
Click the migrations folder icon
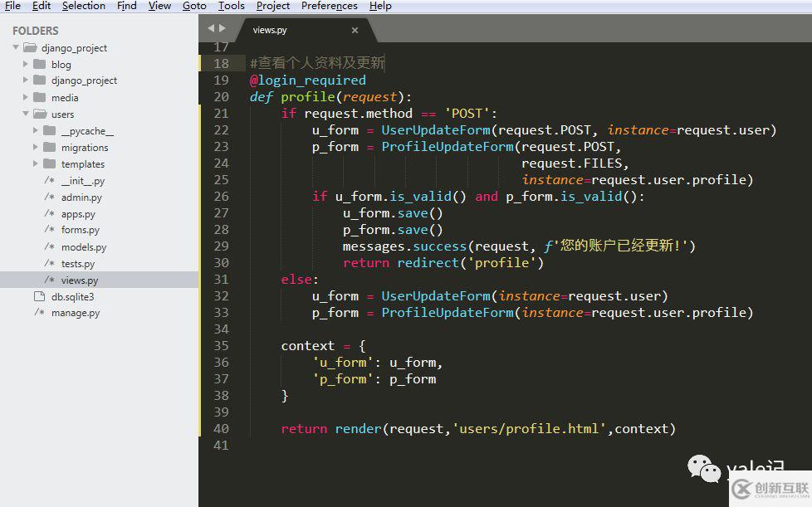[x=49, y=147]
